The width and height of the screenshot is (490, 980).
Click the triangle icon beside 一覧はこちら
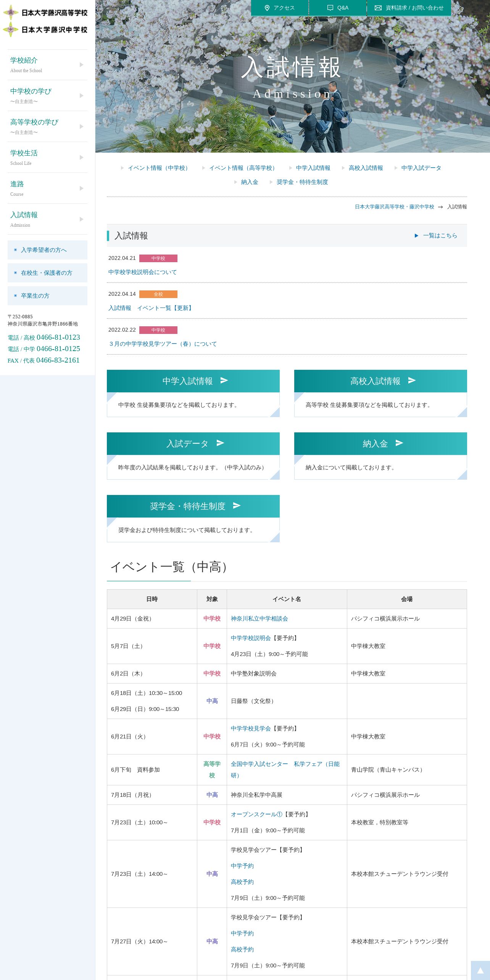416,236
